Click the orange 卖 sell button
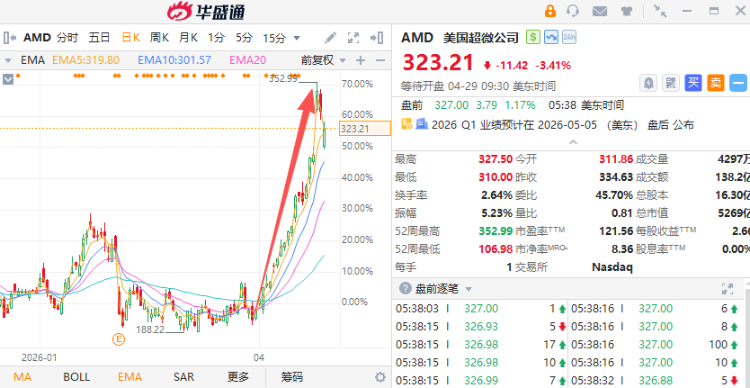Image resolution: width=750 pixels, height=388 pixels. point(716,83)
